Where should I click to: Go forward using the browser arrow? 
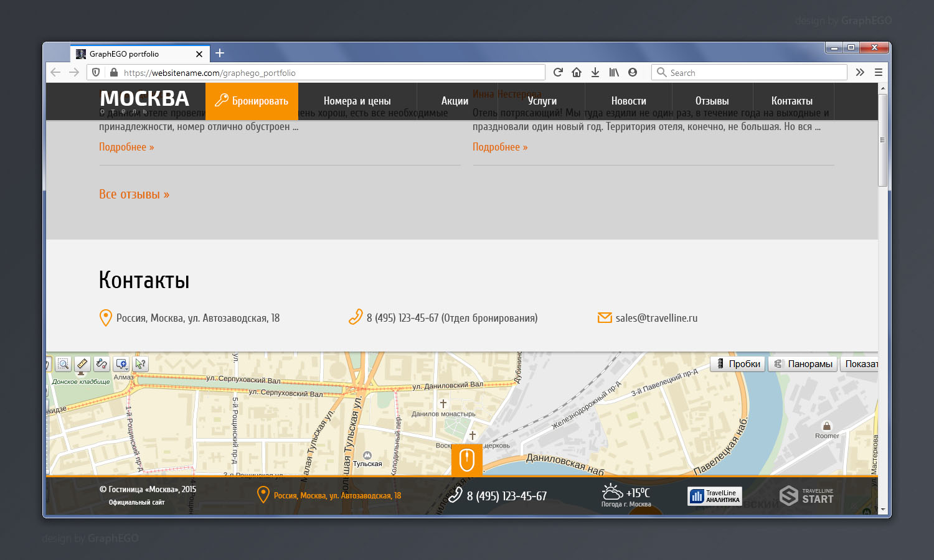(x=74, y=72)
